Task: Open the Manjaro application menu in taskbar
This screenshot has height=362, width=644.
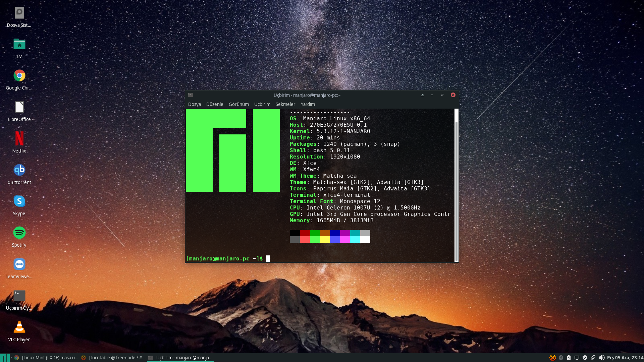Action: pyautogui.click(x=5, y=358)
